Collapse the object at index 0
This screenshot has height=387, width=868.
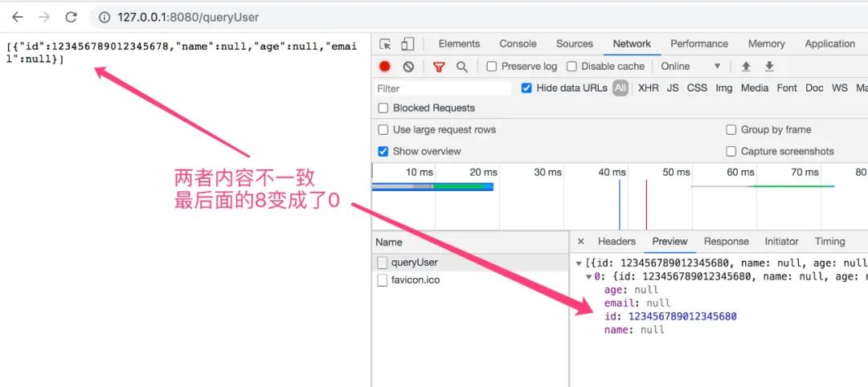(x=589, y=276)
